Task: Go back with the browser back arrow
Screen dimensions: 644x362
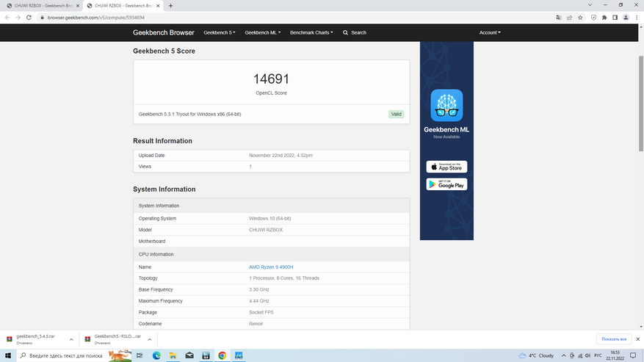Action: pyautogui.click(x=7, y=18)
